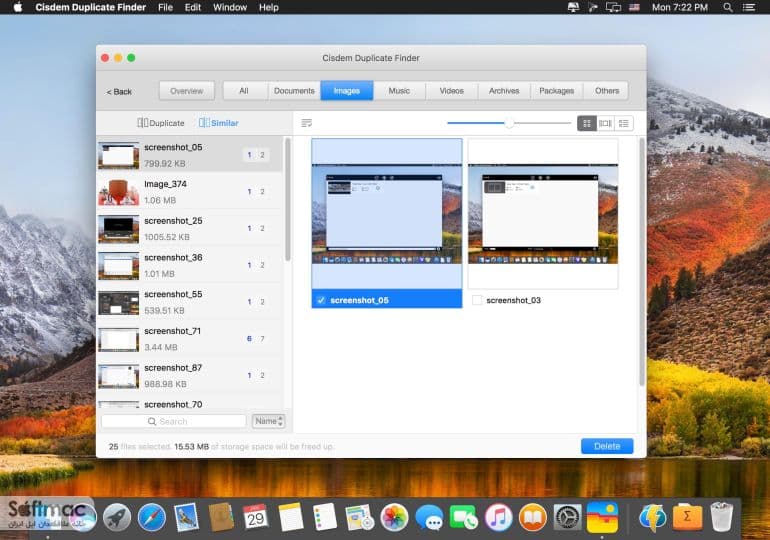
Task: Select Image_374 in the list
Action: coord(190,191)
